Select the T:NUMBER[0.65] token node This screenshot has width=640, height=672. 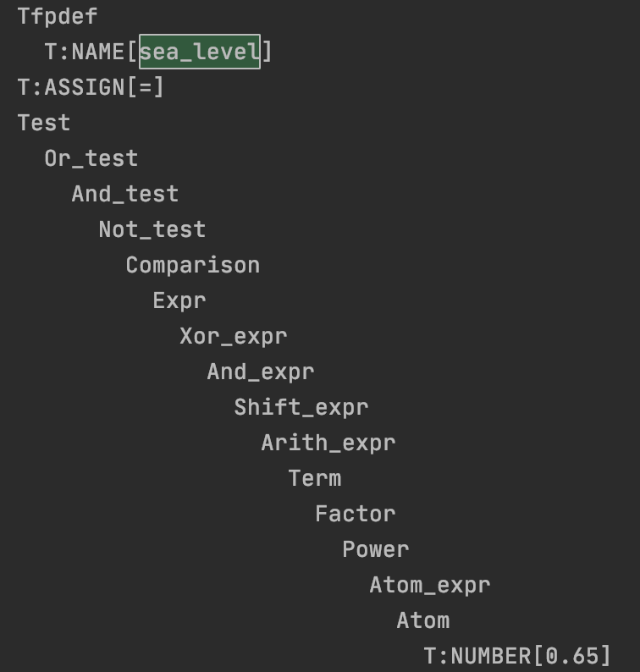pyautogui.click(x=517, y=657)
